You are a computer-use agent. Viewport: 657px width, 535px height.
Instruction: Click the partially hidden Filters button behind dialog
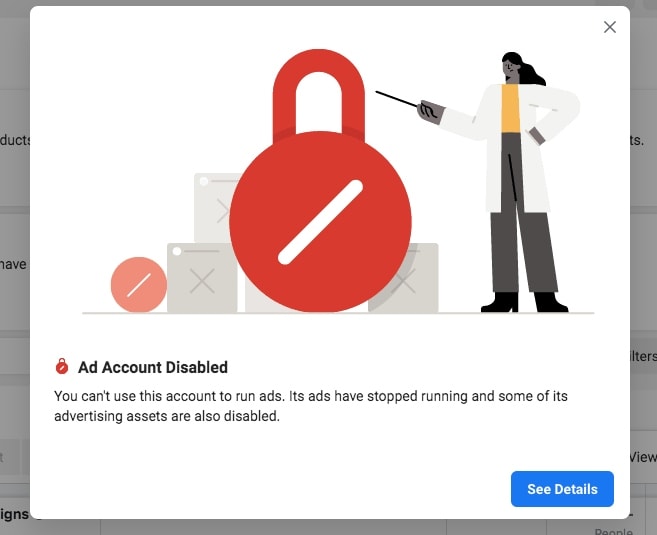(643, 357)
